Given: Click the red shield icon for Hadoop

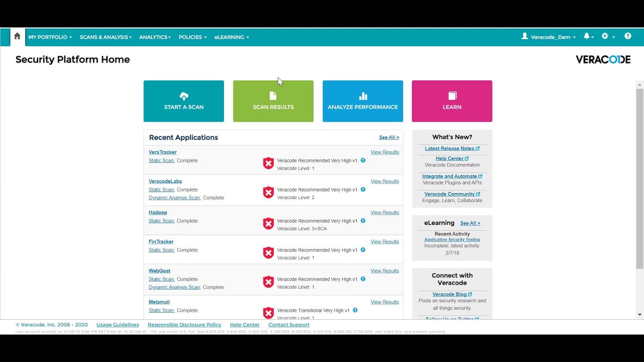Looking at the screenshot, I should pyautogui.click(x=269, y=224).
